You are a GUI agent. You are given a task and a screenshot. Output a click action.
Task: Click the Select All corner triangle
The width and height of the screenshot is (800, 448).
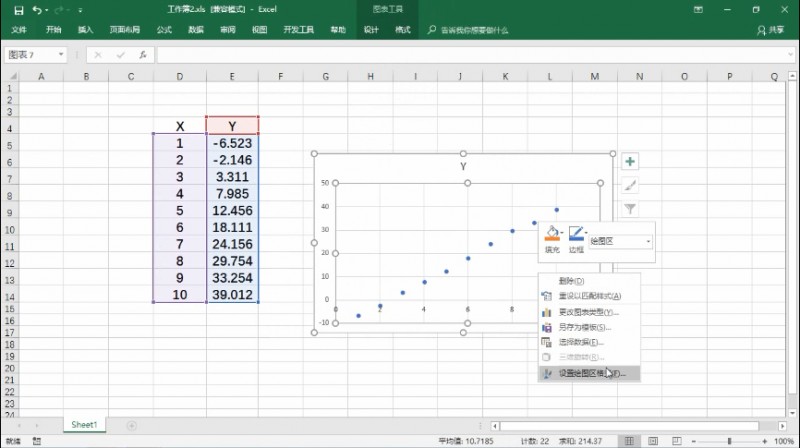pos(12,77)
